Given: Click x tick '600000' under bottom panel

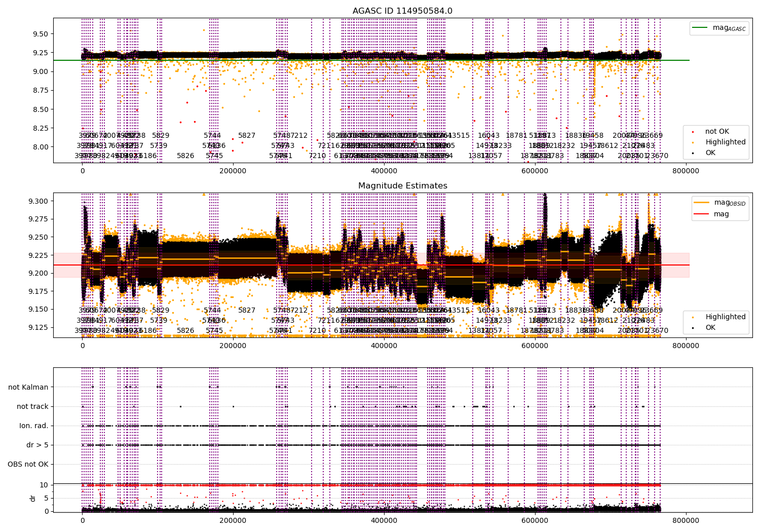Looking at the screenshot, I should click(535, 520).
